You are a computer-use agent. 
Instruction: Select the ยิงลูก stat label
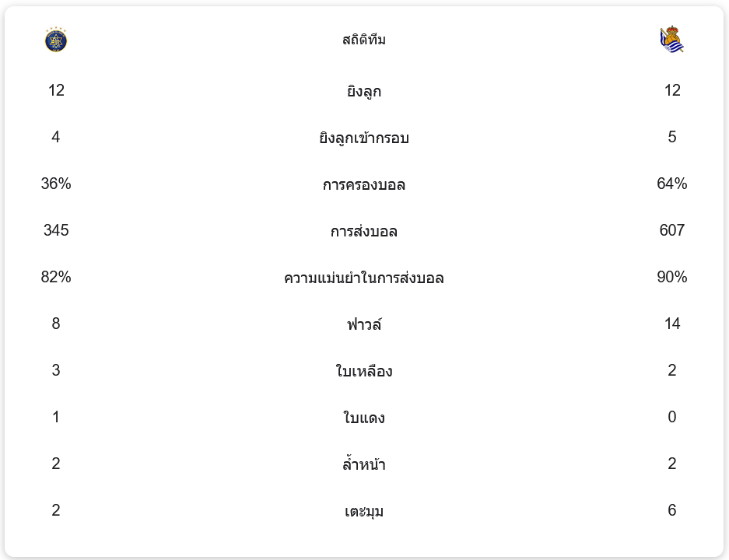364,92
